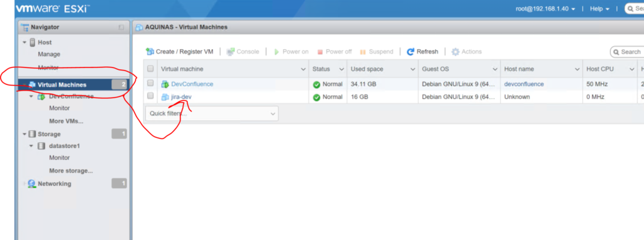Check the jira-dev row checkbox
The height and width of the screenshot is (240, 644).
pyautogui.click(x=150, y=96)
